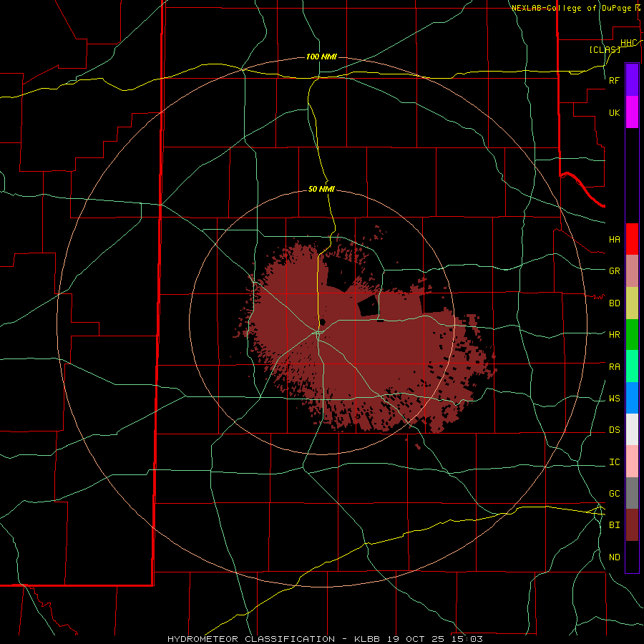Click the 15:03 timestamp

click(x=466, y=639)
